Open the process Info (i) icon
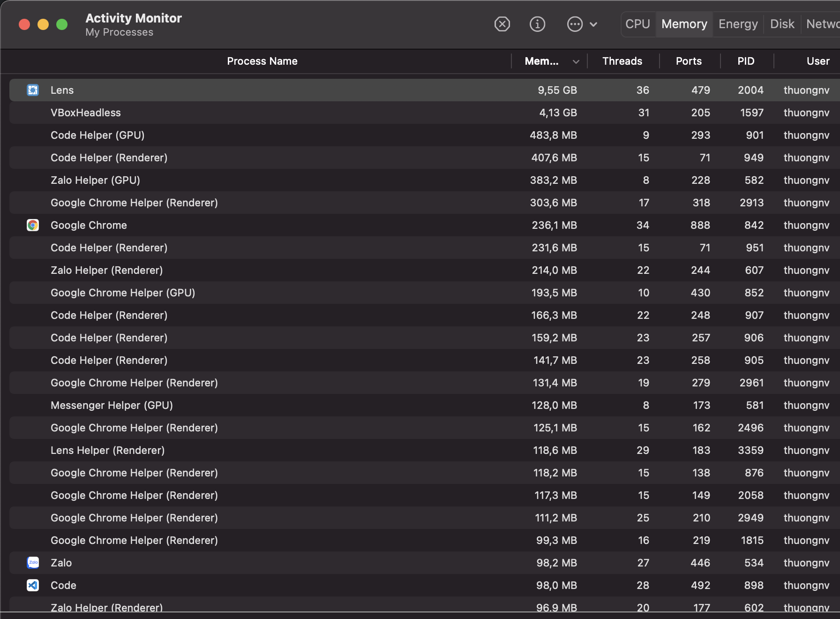This screenshot has width=840, height=619. pyautogui.click(x=537, y=24)
